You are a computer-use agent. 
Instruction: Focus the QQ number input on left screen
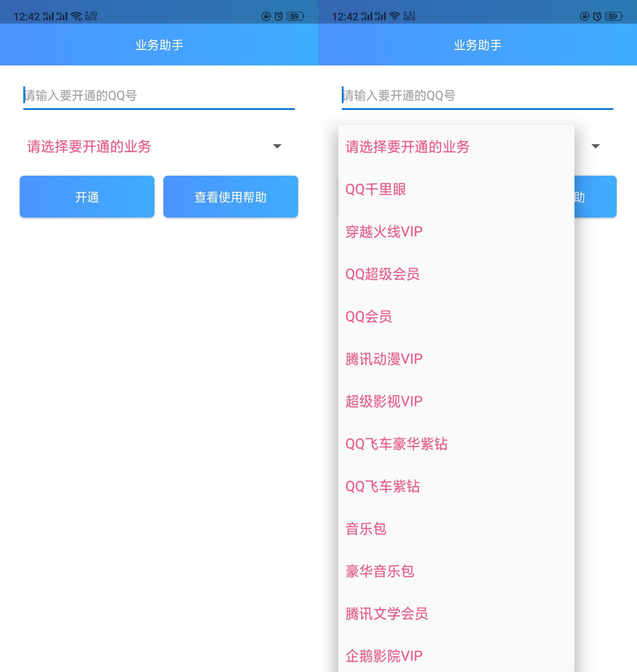tap(159, 96)
